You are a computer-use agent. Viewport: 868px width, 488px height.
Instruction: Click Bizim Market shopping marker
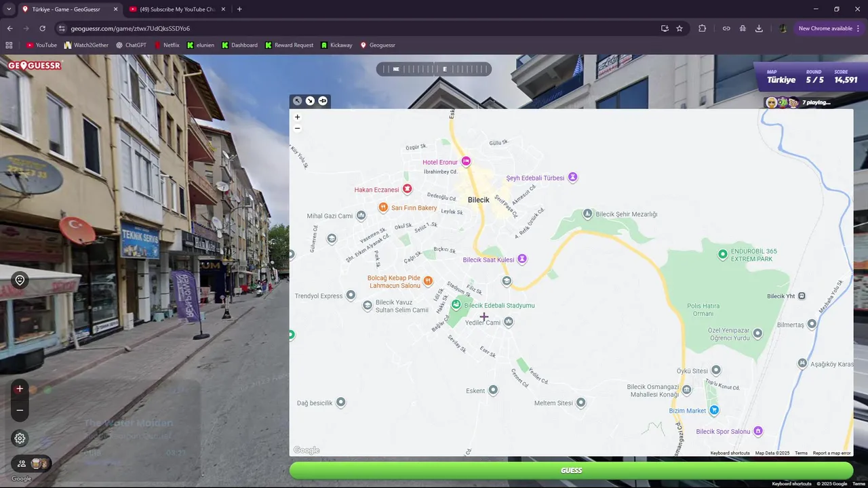coord(714,410)
